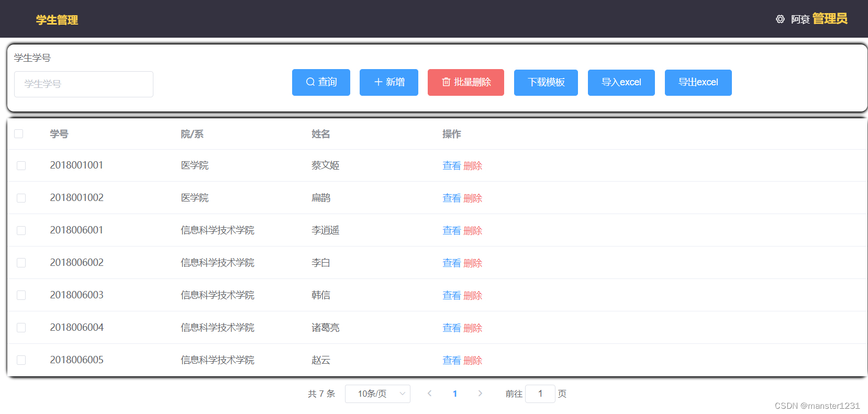Click 查看 for student 赵云
The width and height of the screenshot is (868, 414).
(x=452, y=361)
